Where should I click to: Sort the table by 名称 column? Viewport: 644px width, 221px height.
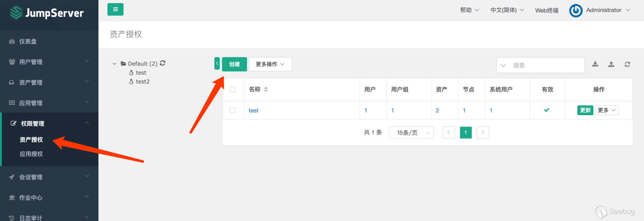pyautogui.click(x=266, y=89)
